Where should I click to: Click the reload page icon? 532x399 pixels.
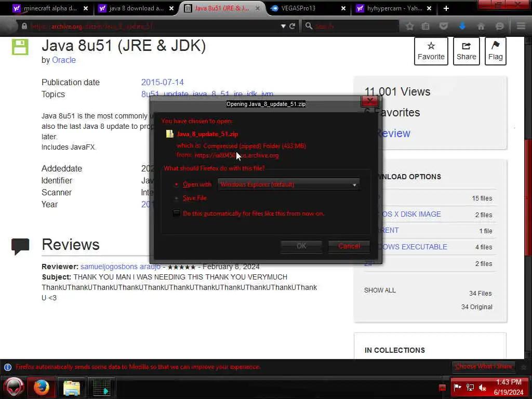(x=292, y=26)
